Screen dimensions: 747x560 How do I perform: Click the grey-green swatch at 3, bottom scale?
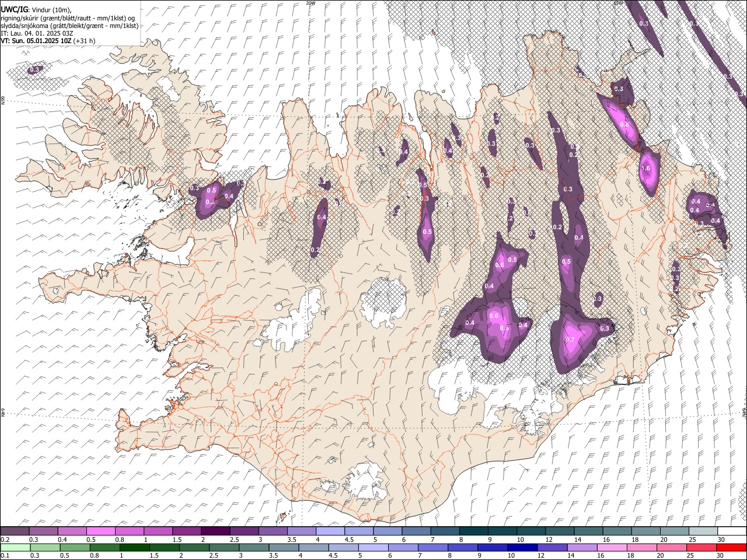coord(253,547)
